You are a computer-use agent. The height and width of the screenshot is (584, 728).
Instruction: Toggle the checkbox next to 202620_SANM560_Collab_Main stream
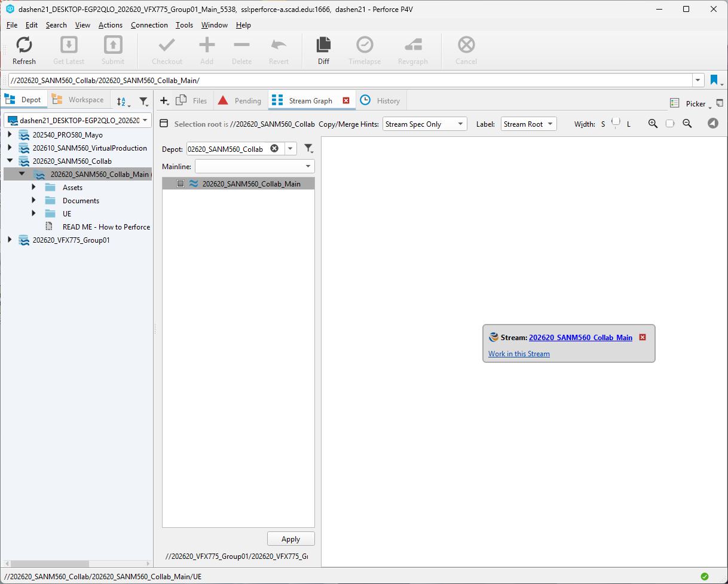click(x=181, y=184)
